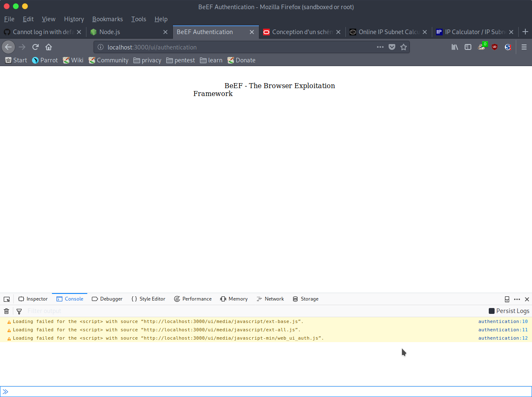Open the uBlock Origin extension

(495, 47)
